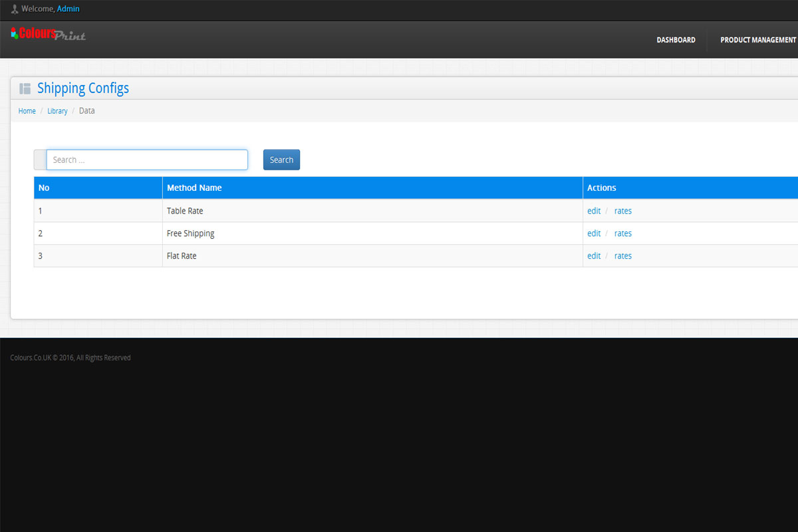
Task: Click the Colours Print logo
Action: coord(49,34)
